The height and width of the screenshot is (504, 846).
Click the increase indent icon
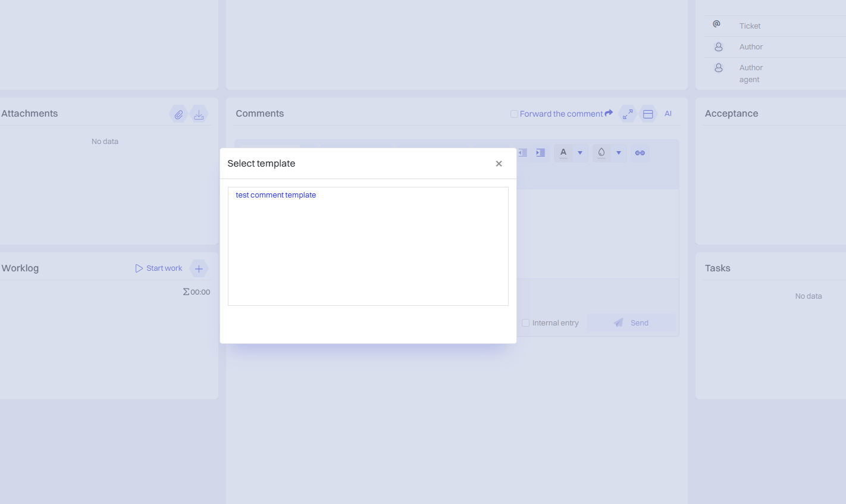pos(540,153)
